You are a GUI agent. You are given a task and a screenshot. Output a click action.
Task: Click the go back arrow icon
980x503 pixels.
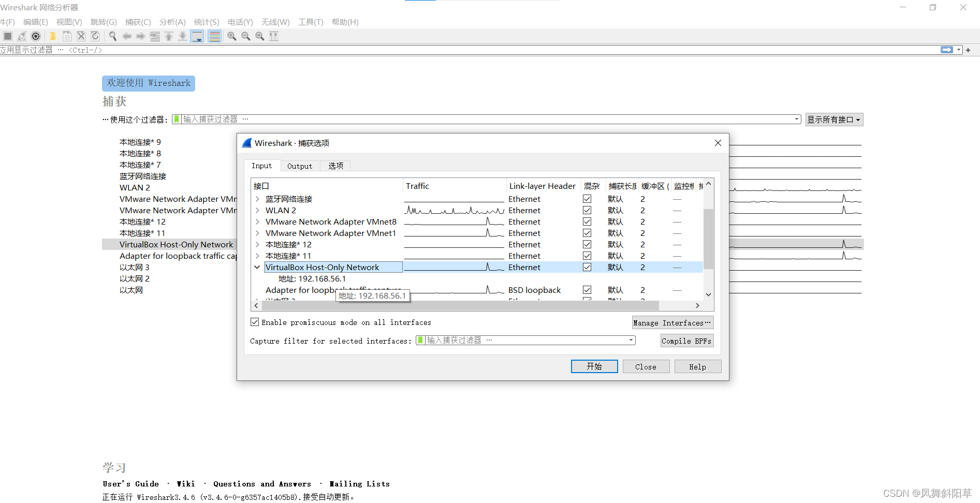point(126,36)
